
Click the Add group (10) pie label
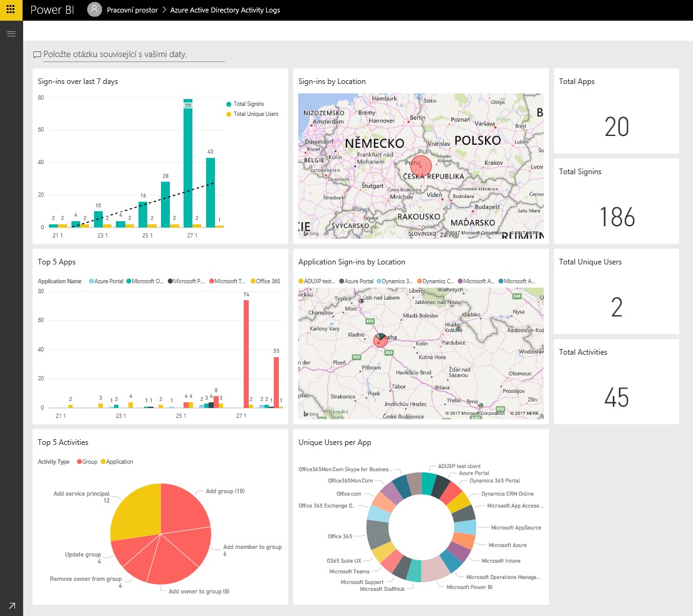(x=225, y=491)
